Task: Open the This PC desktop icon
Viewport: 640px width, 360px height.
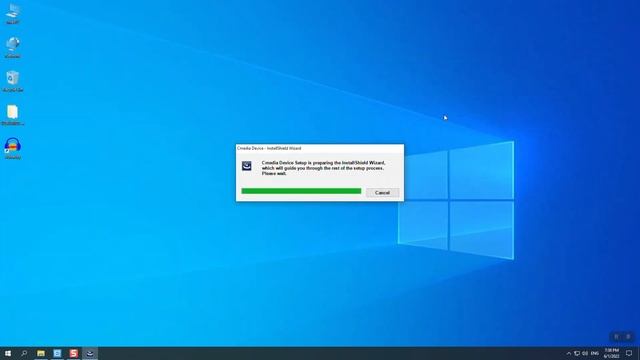Action: tap(13, 14)
